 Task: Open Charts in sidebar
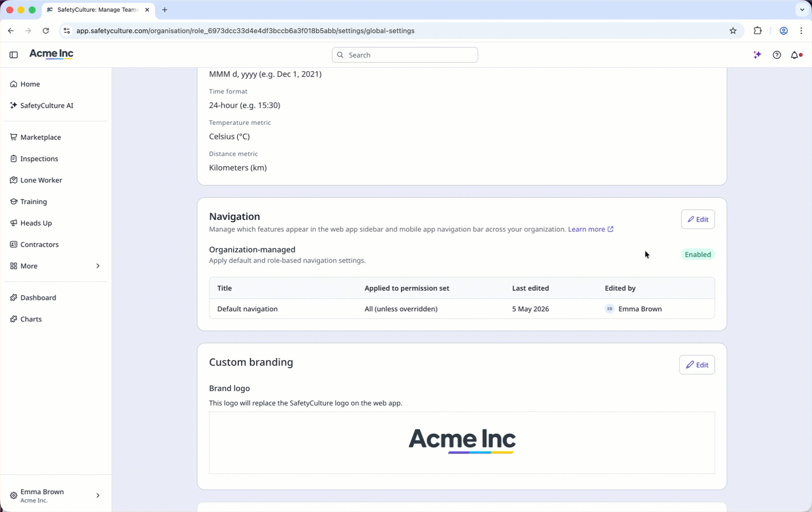pyautogui.click(x=56, y=319)
